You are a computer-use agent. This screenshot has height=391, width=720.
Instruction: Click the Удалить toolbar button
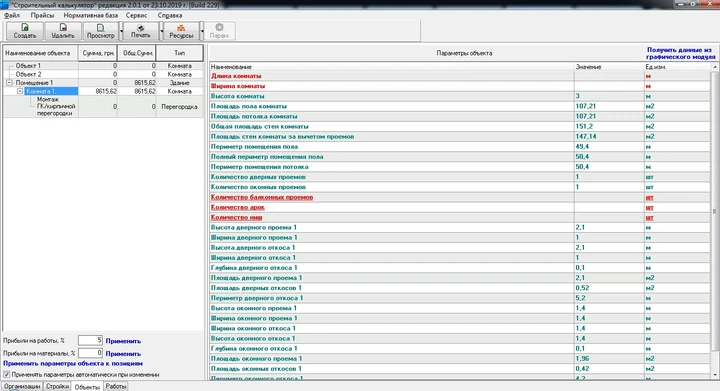[63, 31]
